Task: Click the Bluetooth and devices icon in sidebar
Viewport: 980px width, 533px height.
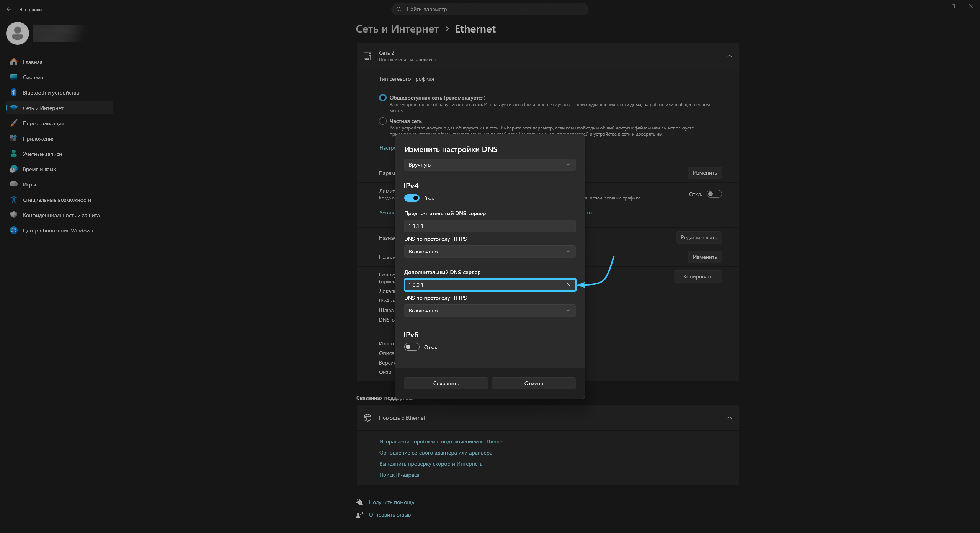Action: pyautogui.click(x=14, y=93)
